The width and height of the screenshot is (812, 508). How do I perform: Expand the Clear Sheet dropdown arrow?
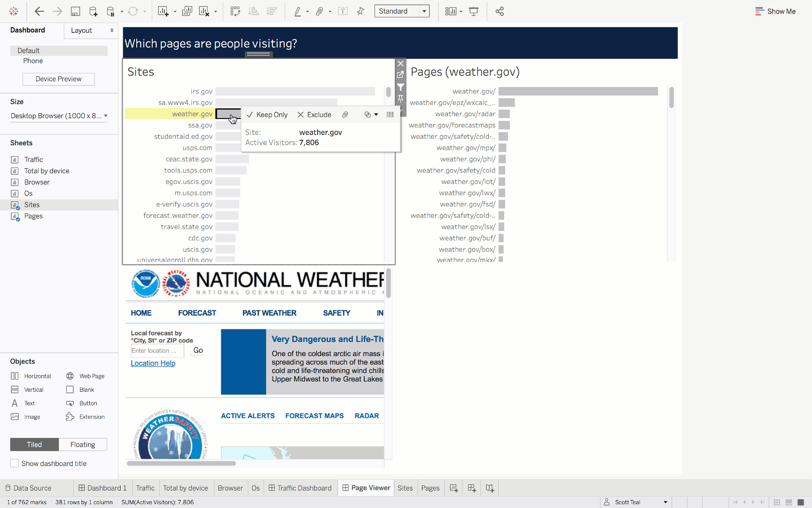pos(216,12)
